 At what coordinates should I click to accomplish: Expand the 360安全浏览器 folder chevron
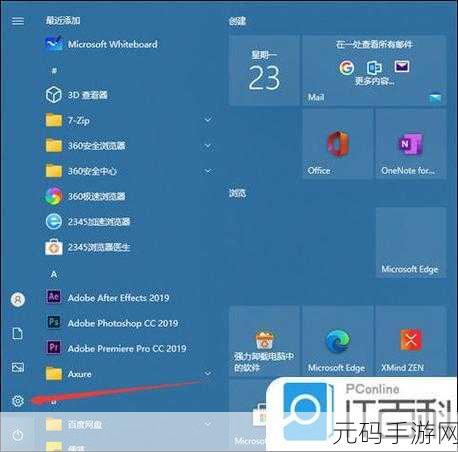(x=208, y=146)
